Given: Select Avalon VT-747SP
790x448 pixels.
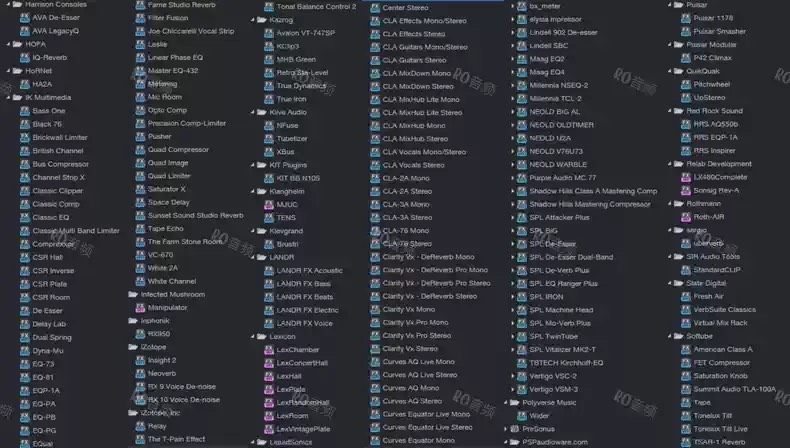Looking at the screenshot, I should pyautogui.click(x=306, y=33).
